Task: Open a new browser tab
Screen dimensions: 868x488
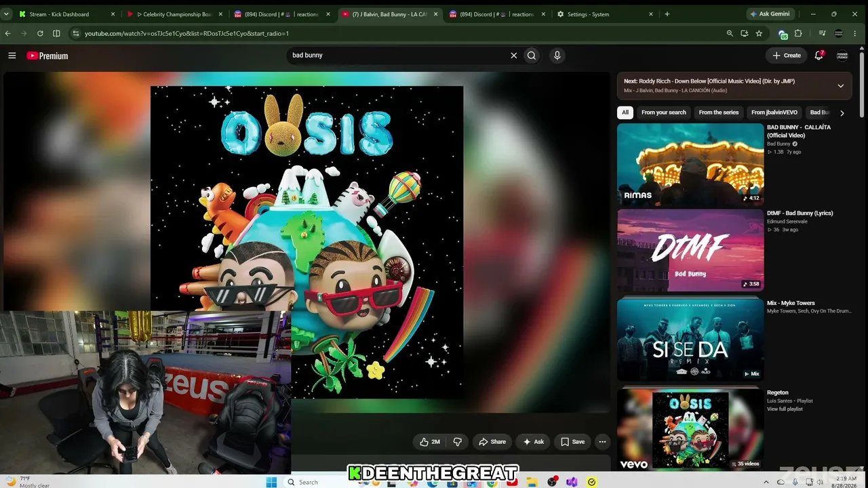Action: pos(667,14)
